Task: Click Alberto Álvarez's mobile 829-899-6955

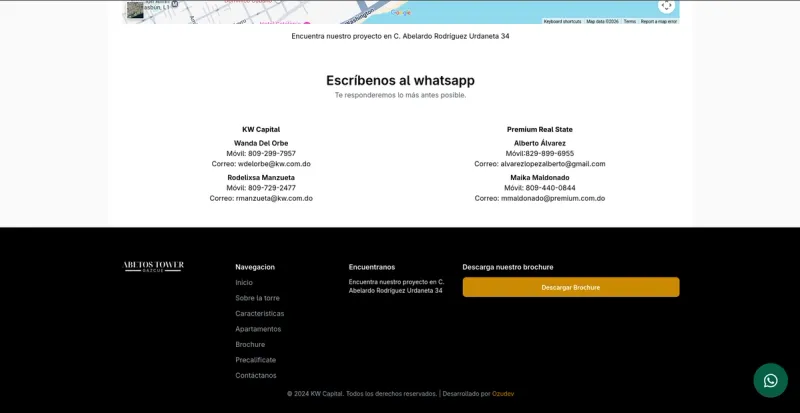Action: point(550,153)
